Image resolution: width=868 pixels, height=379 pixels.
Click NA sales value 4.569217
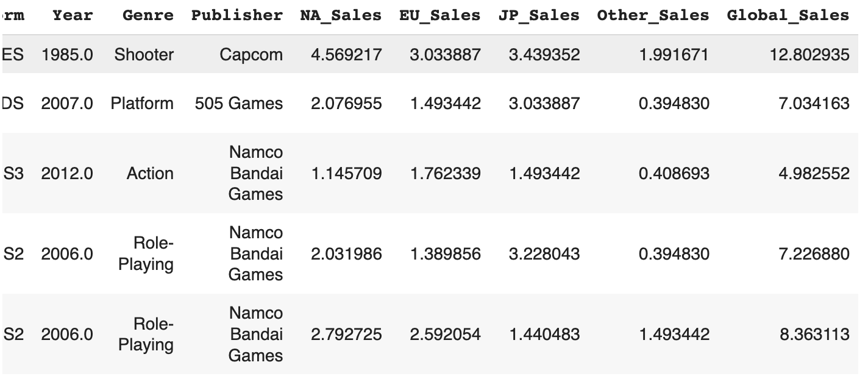click(346, 55)
